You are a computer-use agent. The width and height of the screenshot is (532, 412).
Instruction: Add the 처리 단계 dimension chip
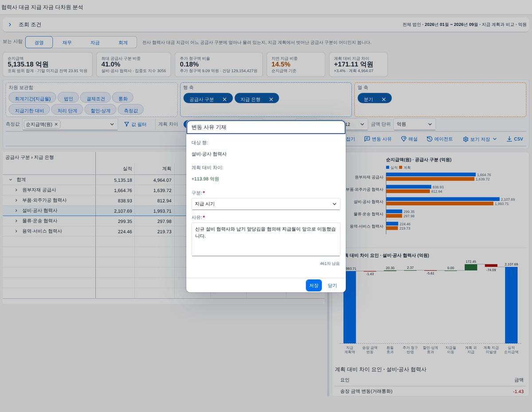(x=67, y=110)
